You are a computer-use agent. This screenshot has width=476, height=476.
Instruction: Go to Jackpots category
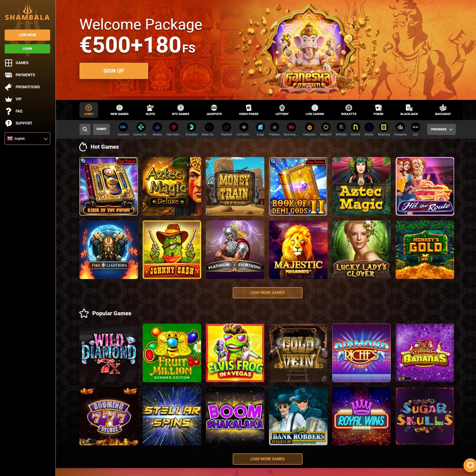tap(214, 110)
